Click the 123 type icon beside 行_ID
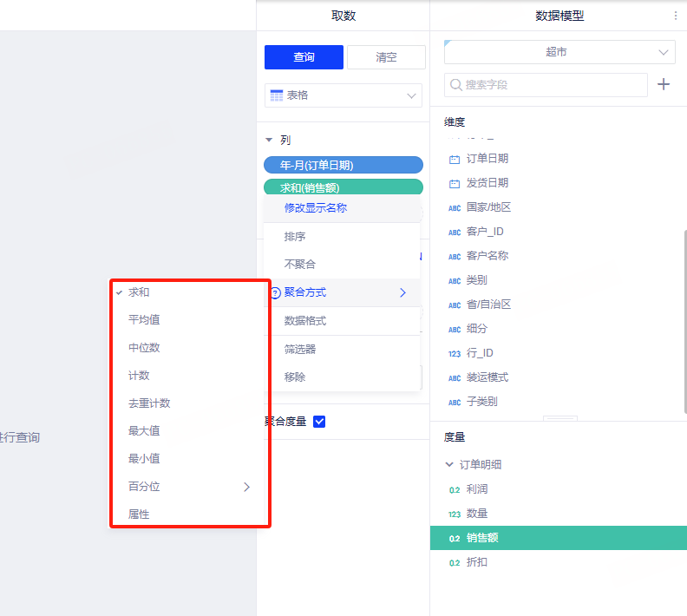The image size is (687, 616). (x=455, y=354)
